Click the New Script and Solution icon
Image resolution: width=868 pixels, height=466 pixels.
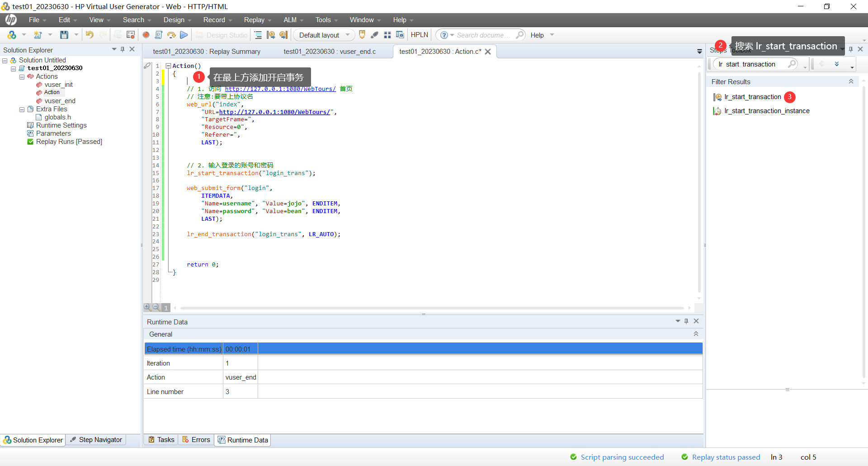(x=12, y=35)
